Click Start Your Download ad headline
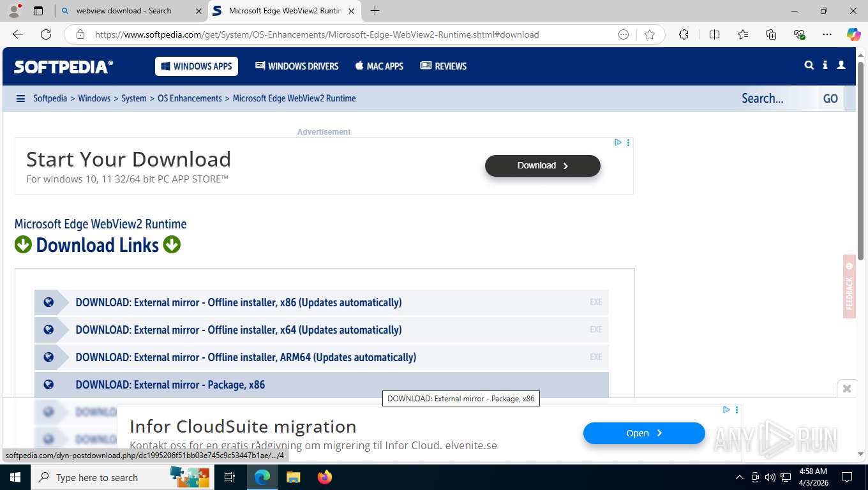The height and width of the screenshot is (490, 868). pyautogui.click(x=129, y=159)
